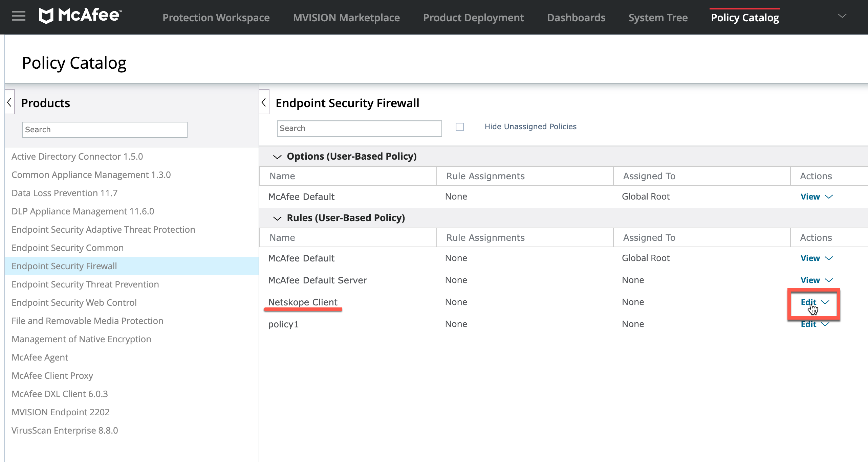The height and width of the screenshot is (462, 868).
Task: Click left collapse arrow for Products panel
Action: coord(9,103)
